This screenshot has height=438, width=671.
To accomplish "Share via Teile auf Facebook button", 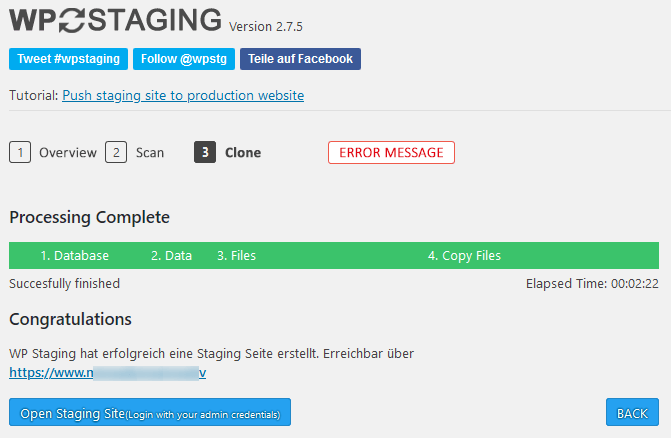I will (x=300, y=59).
